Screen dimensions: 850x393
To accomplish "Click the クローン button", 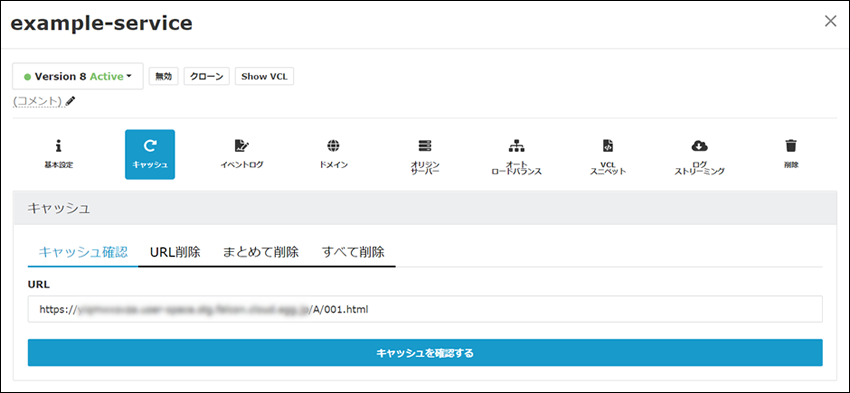I will 207,76.
